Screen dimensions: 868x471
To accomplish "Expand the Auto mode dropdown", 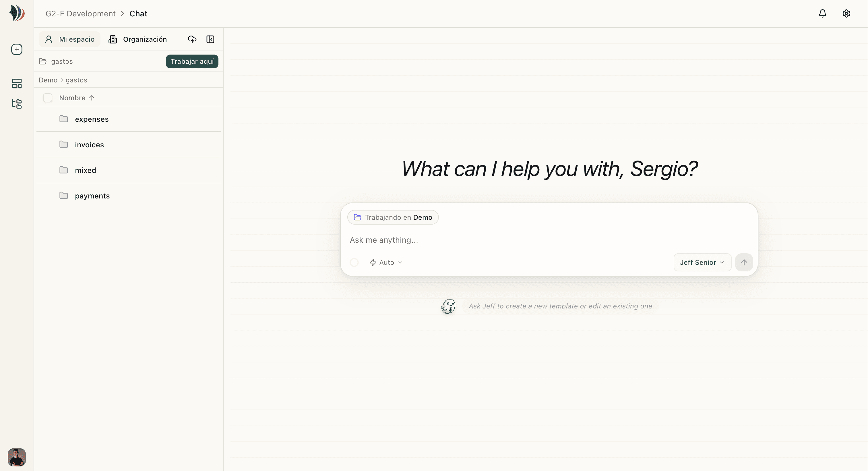I will tap(386, 262).
